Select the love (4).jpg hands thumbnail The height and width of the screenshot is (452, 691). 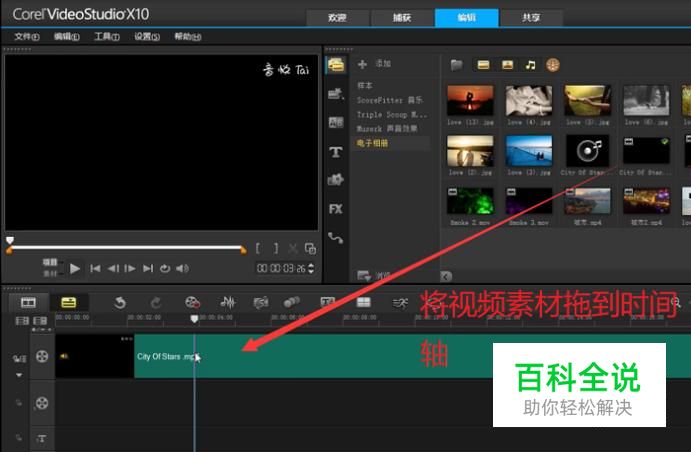pos(529,101)
